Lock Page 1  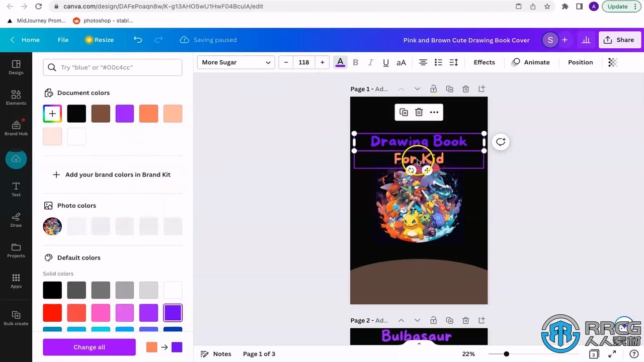click(433, 89)
